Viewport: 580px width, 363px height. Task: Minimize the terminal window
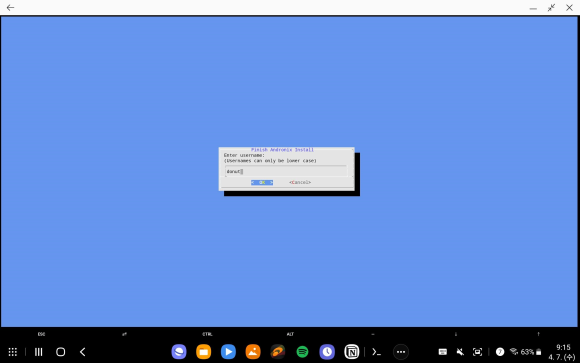tap(533, 8)
